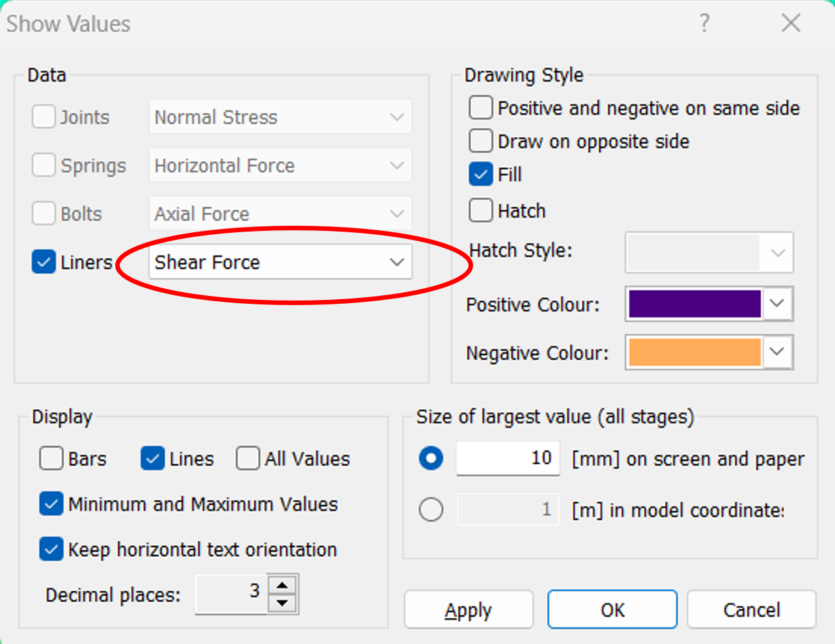Toggle the Fill checkbox off
This screenshot has height=644, width=835.
pyautogui.click(x=480, y=174)
